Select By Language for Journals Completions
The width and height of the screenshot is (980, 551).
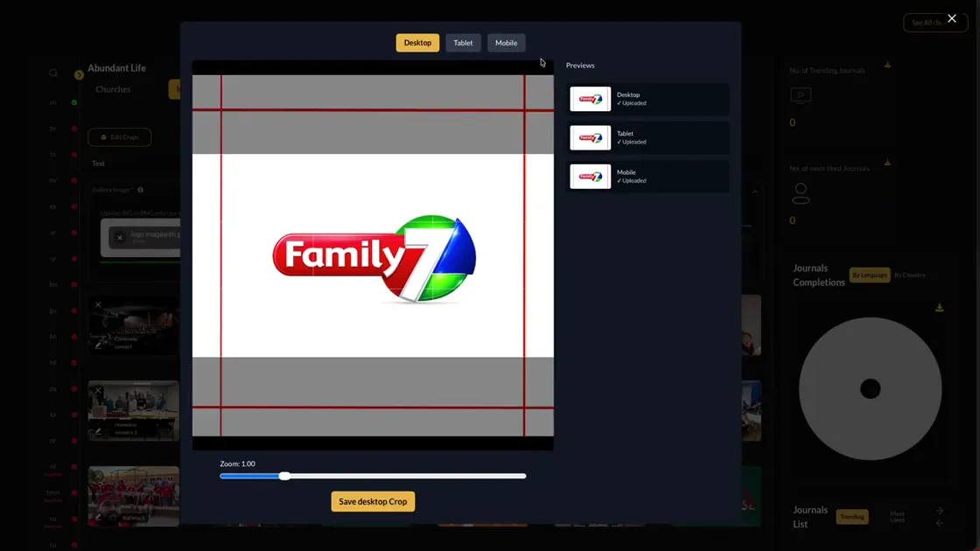pos(870,275)
